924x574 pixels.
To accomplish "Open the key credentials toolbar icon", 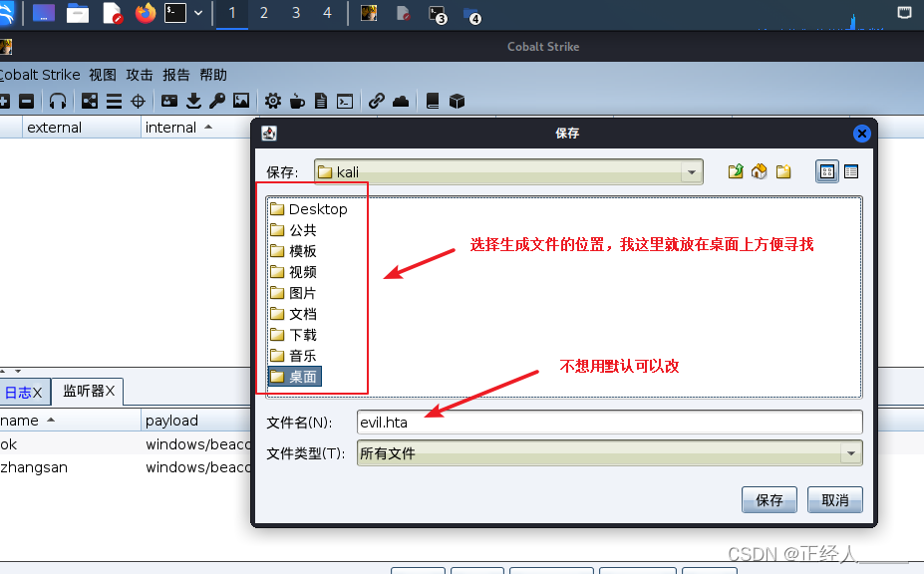I will pos(216,101).
